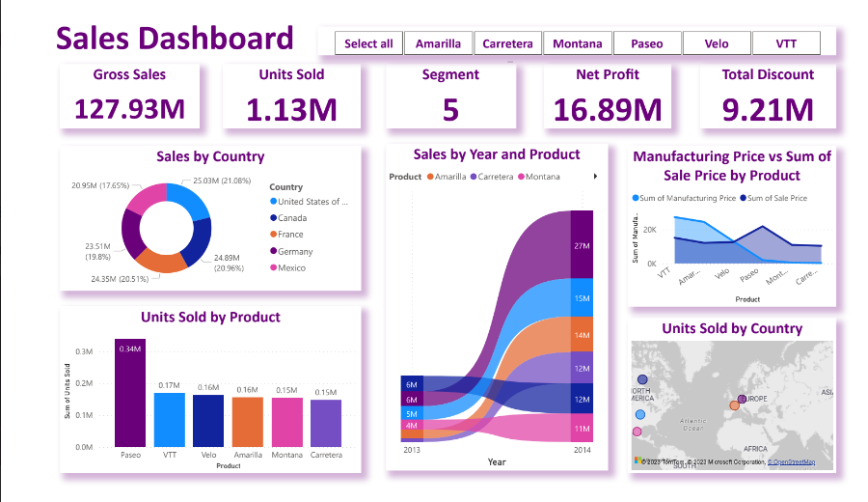Click the 27M ribbon segment for 2014
Viewport: 868px width, 502px height.
click(582, 246)
